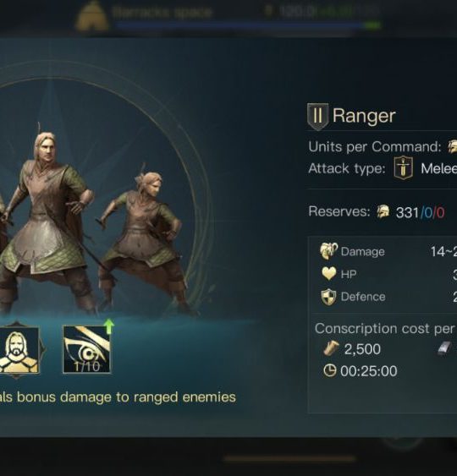This screenshot has height=476, width=457.
Task: Click the wood cost icon beside 2,500
Action: (x=331, y=348)
